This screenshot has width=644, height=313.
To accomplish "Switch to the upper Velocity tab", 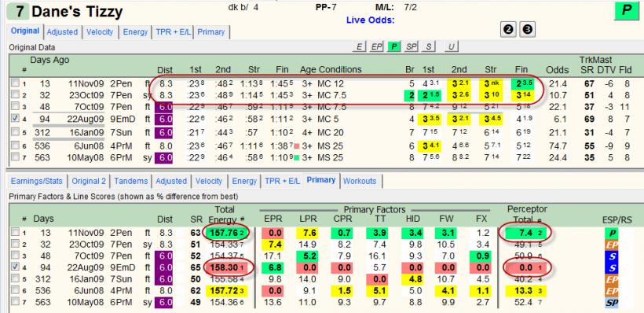I will tap(100, 32).
